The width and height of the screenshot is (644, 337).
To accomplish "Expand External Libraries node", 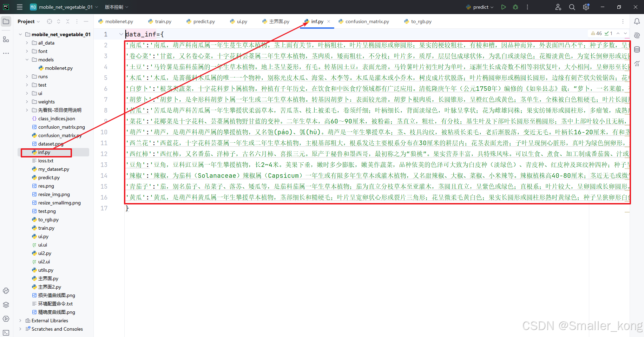I will pyautogui.click(x=20, y=321).
